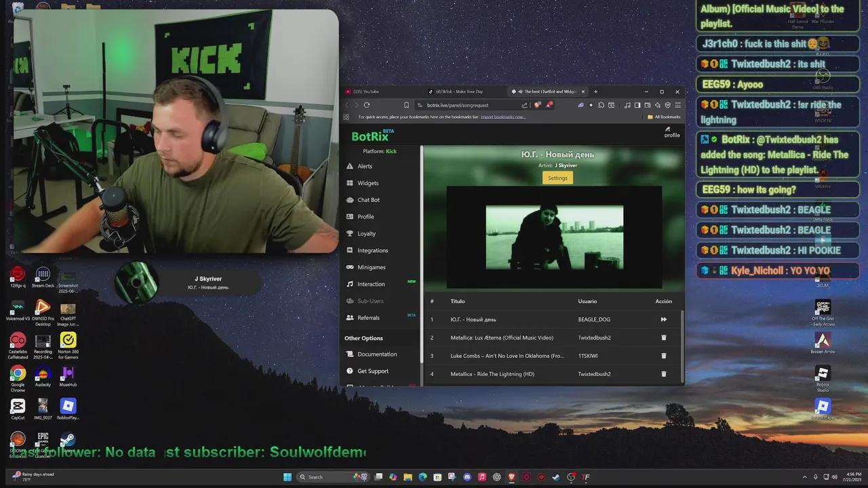Open the Voicemod V3 desktop shortcut

(18, 310)
